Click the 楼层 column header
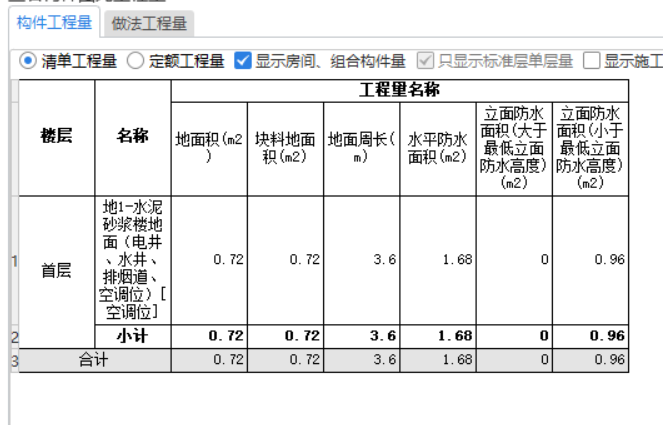663x425 pixels. (57, 137)
